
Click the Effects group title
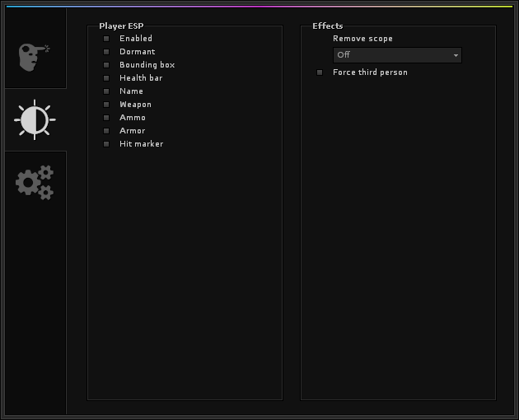pyautogui.click(x=328, y=26)
